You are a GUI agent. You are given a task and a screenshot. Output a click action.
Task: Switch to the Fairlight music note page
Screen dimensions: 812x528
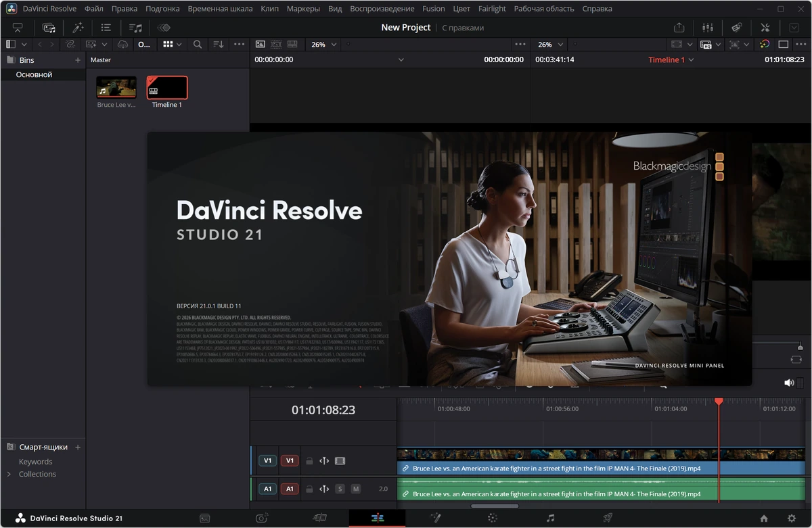pyautogui.click(x=550, y=519)
